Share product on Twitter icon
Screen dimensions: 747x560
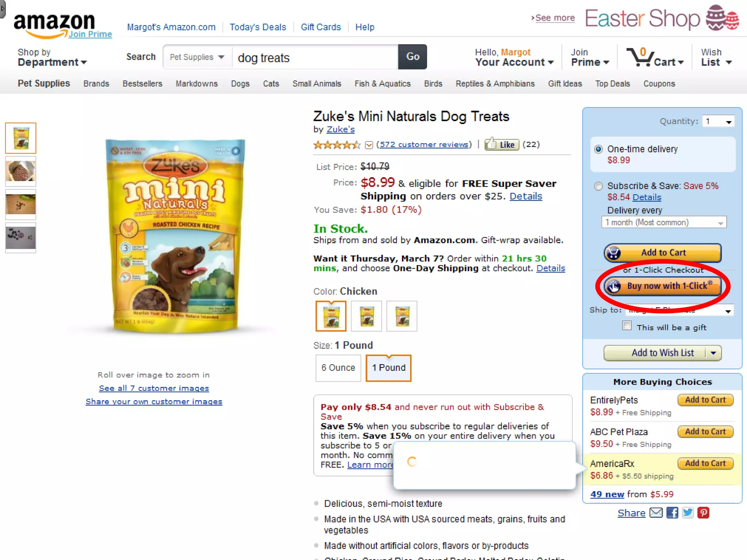(688, 513)
